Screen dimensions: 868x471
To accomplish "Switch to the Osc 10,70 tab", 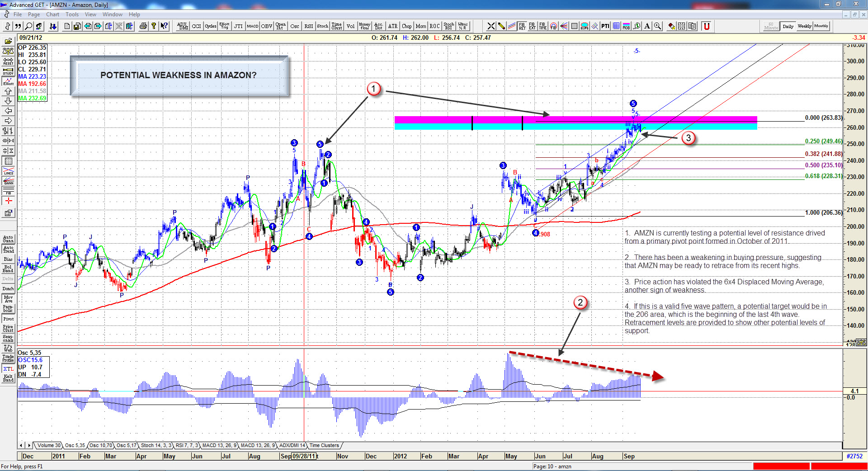I will 101,446.
